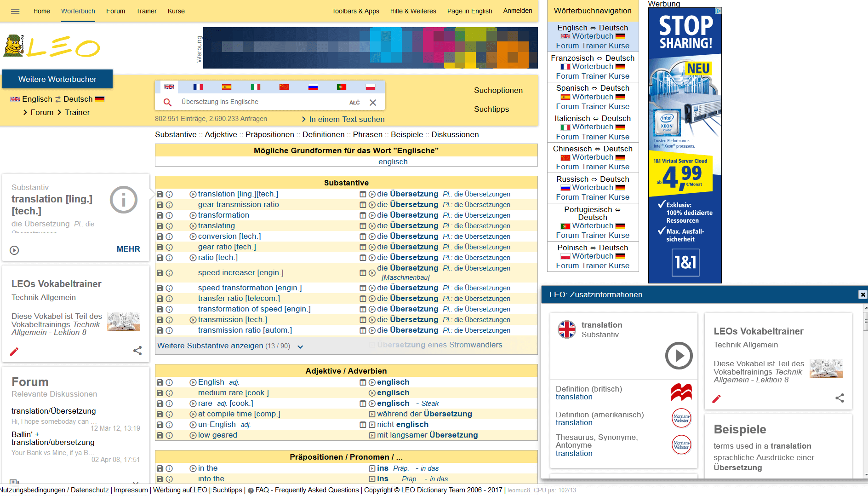Select the Italian flag dictionary tab
This screenshot has height=496, width=868.
pos(256,87)
